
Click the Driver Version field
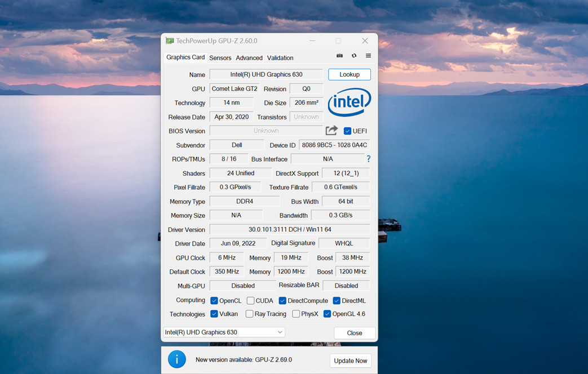coord(290,229)
